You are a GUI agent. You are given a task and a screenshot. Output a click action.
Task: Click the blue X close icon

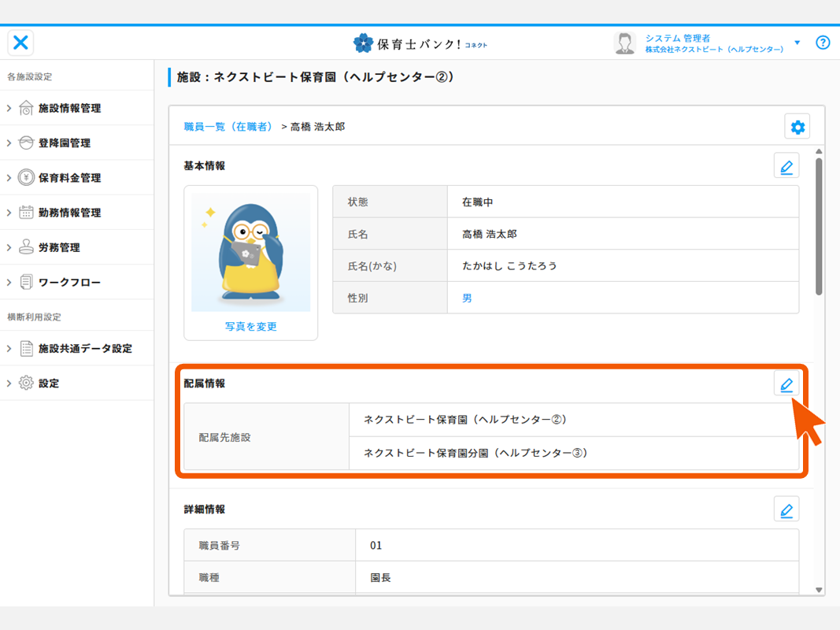click(x=21, y=43)
